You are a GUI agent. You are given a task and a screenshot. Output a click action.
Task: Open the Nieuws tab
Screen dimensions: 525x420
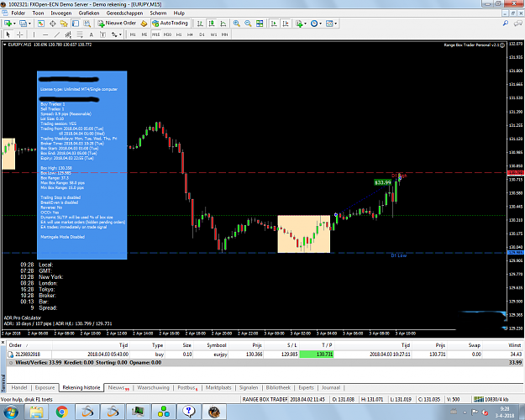(x=118, y=387)
